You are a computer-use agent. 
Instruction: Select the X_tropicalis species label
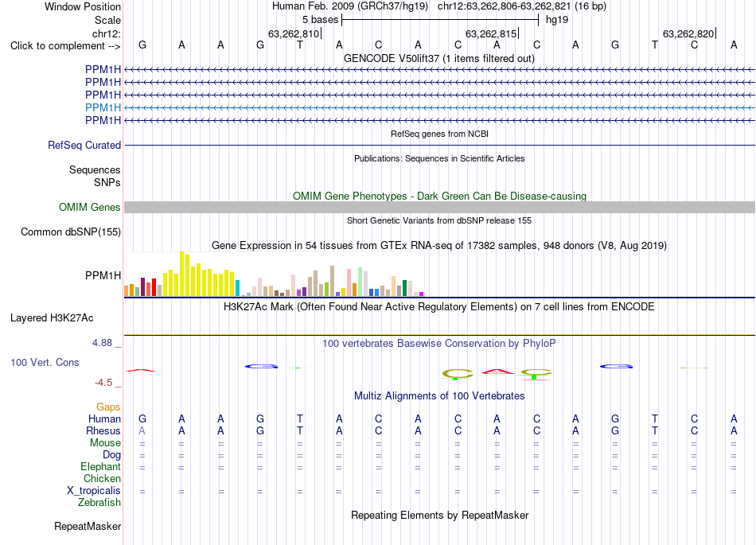click(94, 491)
